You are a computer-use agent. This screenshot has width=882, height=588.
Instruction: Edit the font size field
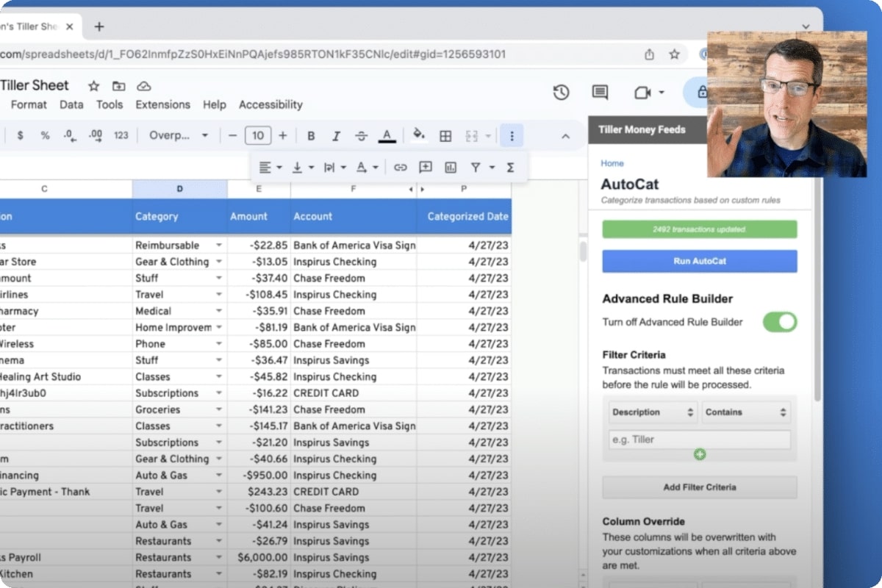[x=257, y=136]
